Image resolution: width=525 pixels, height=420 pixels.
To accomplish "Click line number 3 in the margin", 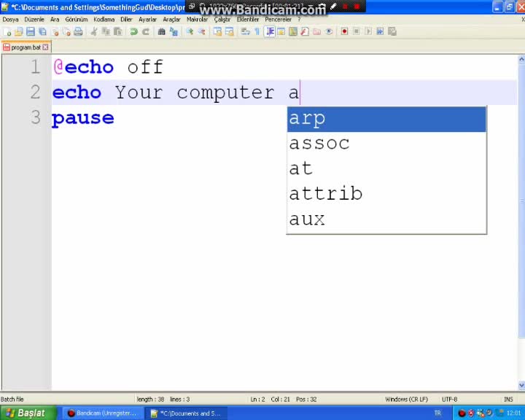I will [36, 117].
